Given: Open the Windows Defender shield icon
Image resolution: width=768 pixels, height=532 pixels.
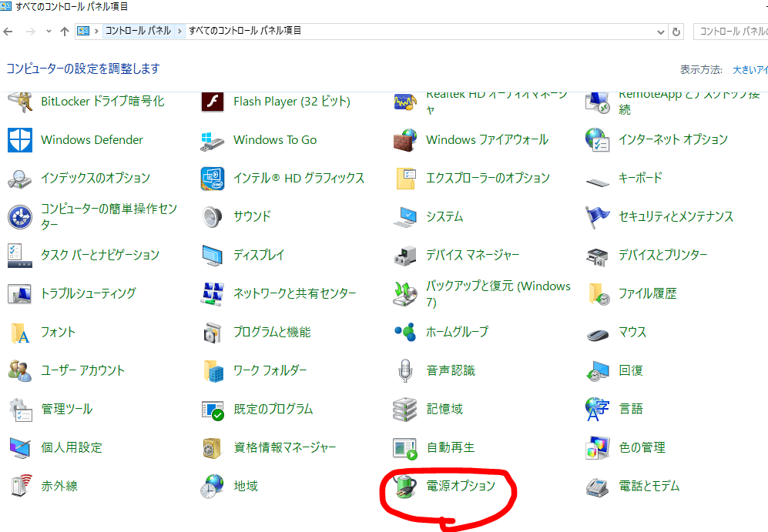Looking at the screenshot, I should (x=20, y=140).
